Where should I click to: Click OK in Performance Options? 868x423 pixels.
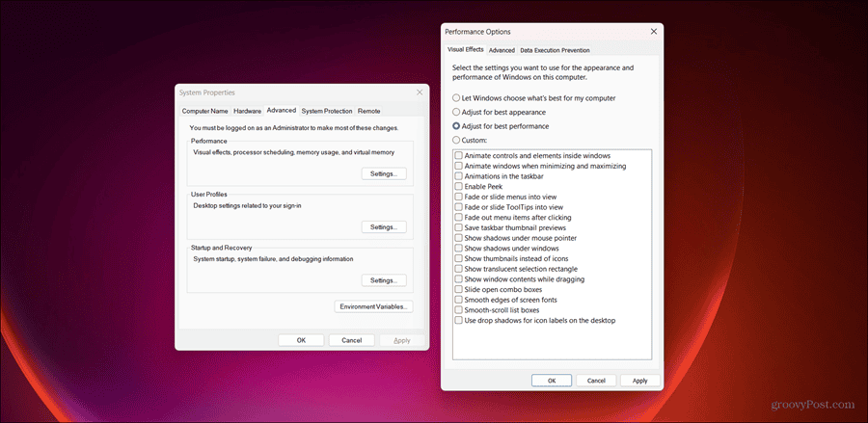tap(552, 381)
